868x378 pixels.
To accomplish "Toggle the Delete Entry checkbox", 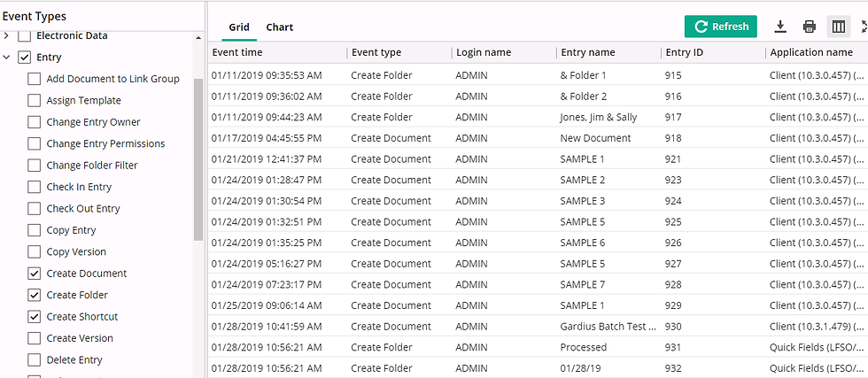I will point(35,359).
